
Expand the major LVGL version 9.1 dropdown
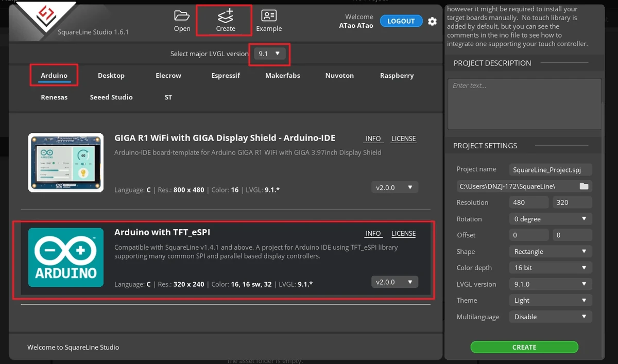[269, 54]
